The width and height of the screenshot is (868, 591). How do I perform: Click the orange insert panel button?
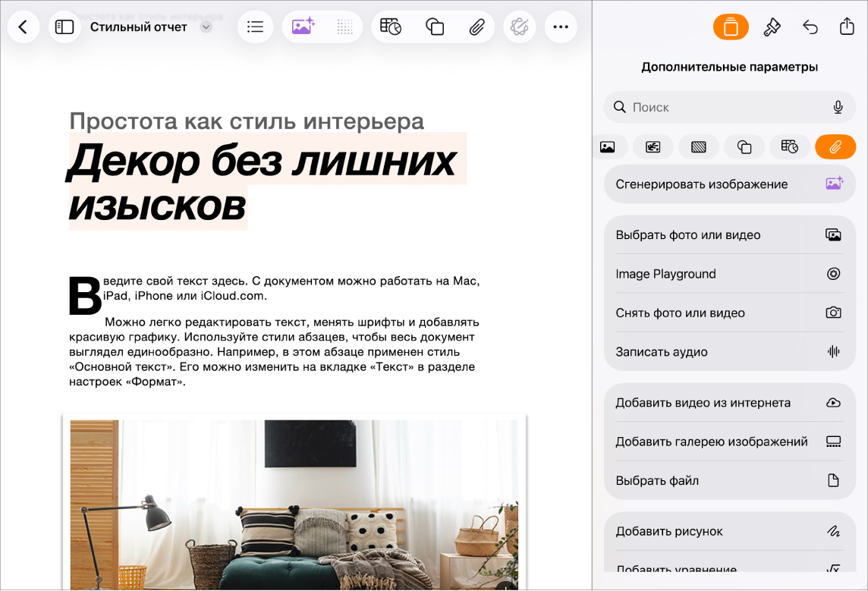point(731,27)
